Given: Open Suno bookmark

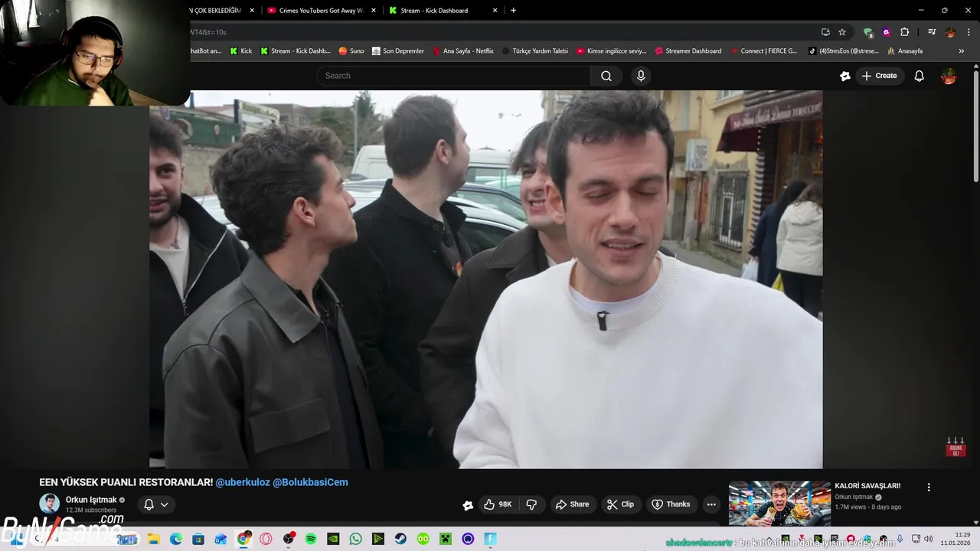Looking at the screenshot, I should tap(351, 51).
